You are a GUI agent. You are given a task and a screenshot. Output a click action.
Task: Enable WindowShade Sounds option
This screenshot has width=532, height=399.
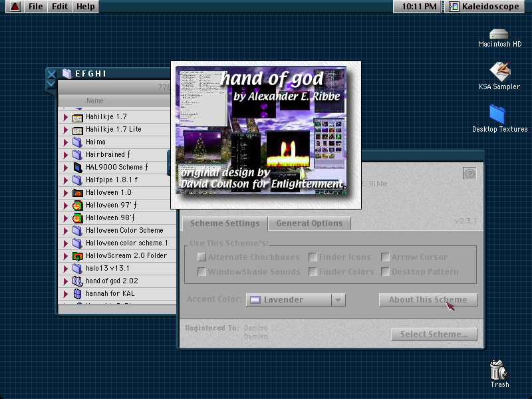pyautogui.click(x=201, y=271)
